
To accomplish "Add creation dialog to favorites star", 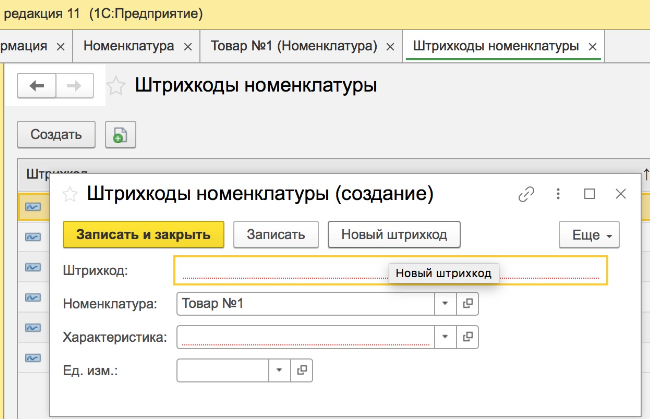I will [70, 194].
